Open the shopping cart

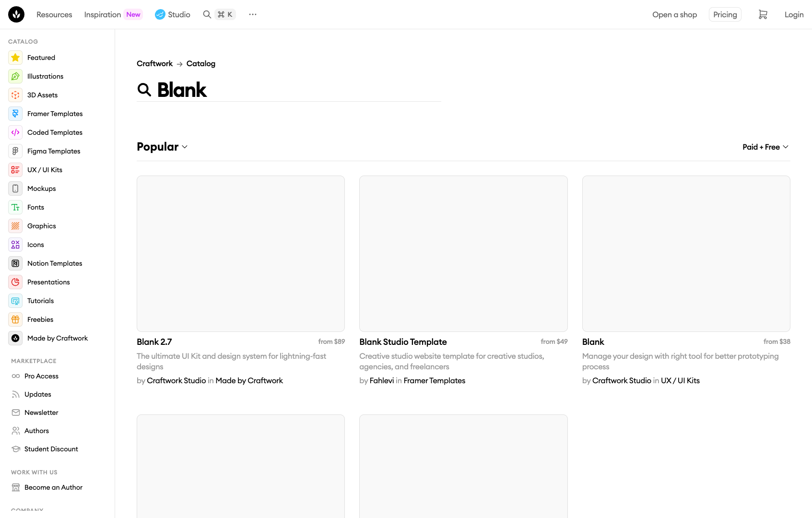click(763, 14)
